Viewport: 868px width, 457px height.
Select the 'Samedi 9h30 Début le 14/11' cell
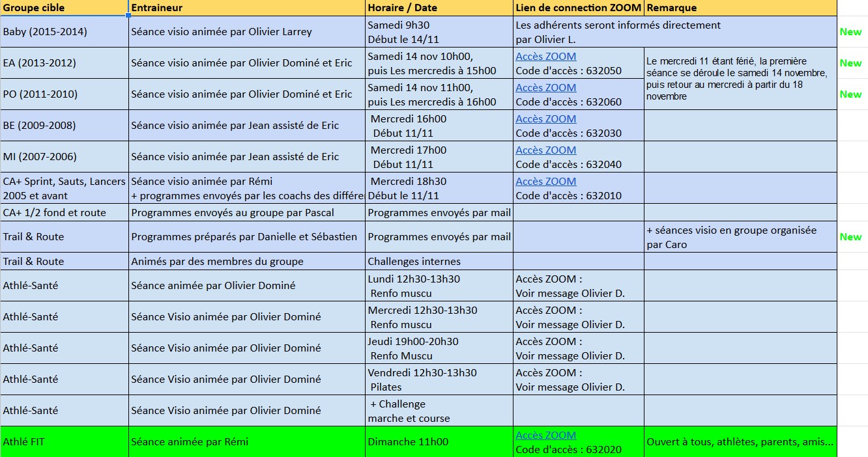(x=439, y=32)
